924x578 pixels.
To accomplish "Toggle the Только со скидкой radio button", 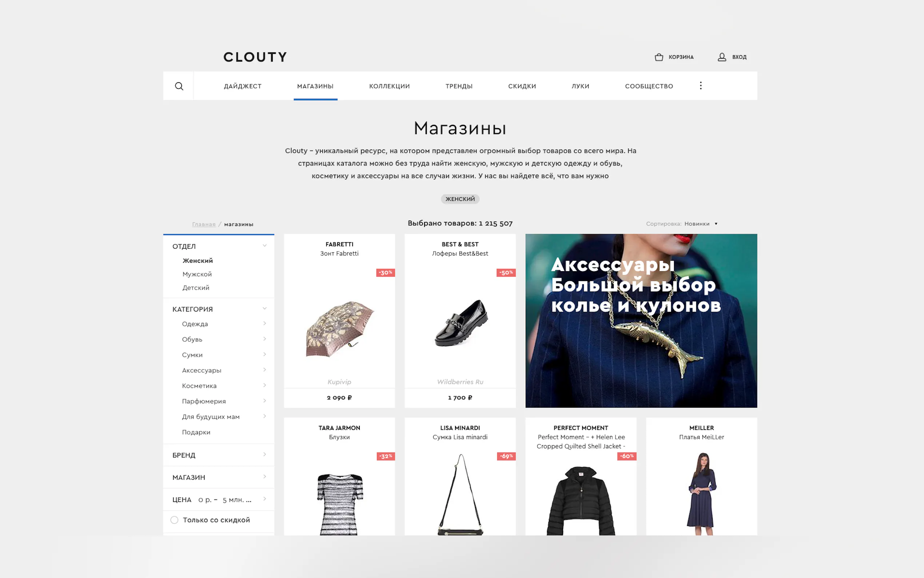I will (174, 520).
